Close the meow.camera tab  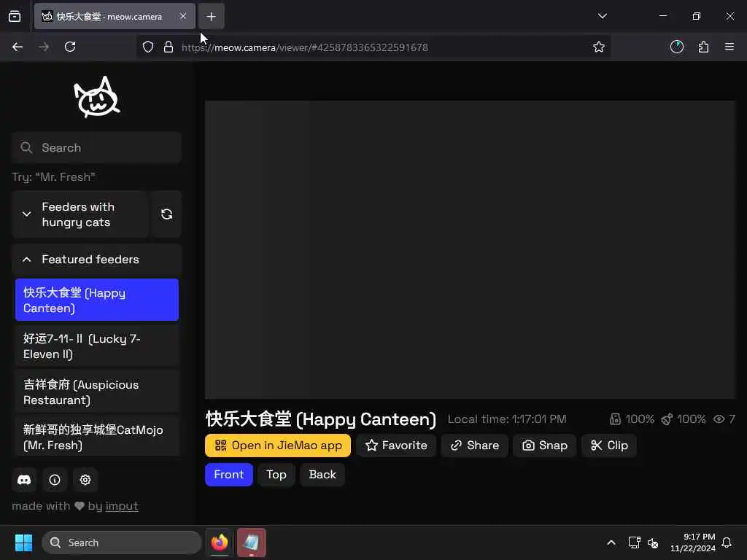tap(183, 17)
